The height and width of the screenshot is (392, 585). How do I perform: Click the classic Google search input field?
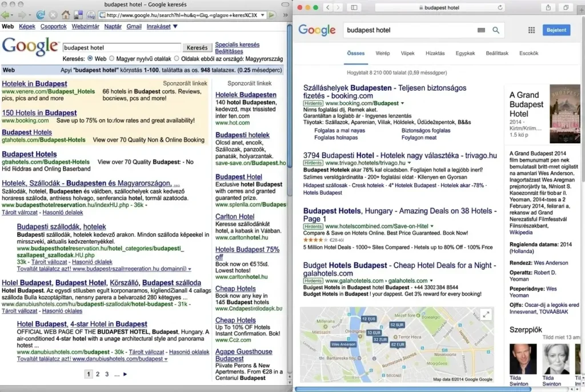[122, 48]
